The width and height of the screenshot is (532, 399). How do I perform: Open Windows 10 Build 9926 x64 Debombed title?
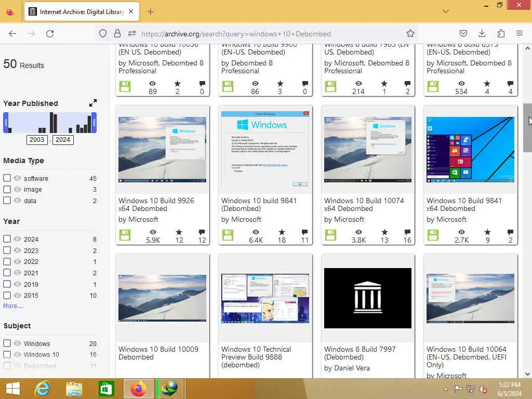[156, 205]
